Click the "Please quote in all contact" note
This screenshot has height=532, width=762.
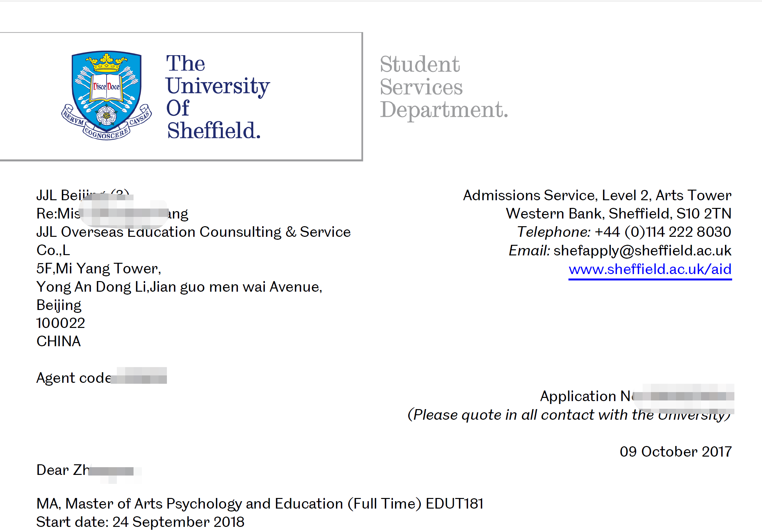pos(569,415)
